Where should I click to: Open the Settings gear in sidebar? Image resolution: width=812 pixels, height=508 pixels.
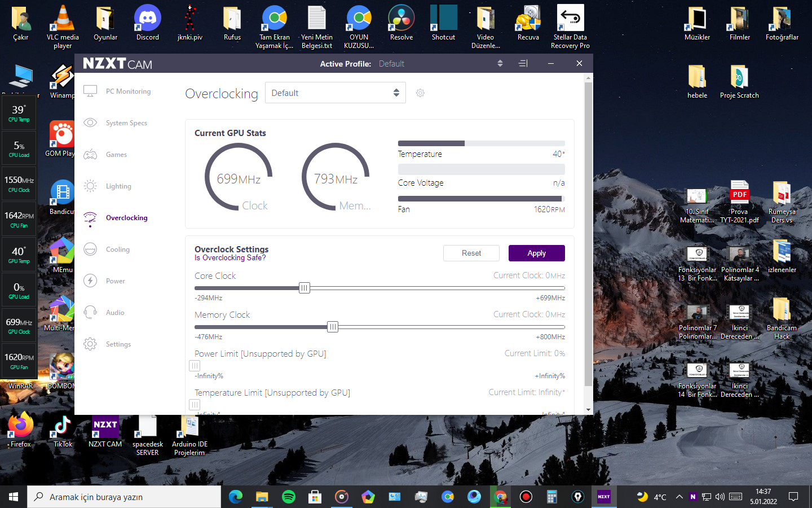90,344
